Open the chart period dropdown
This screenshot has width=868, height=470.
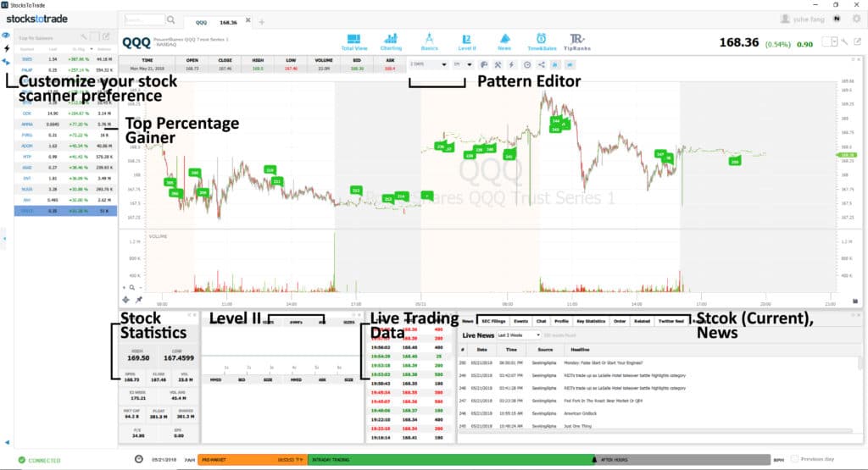(x=428, y=64)
